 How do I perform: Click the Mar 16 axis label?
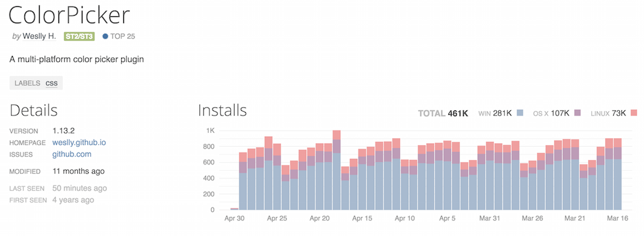point(618,219)
